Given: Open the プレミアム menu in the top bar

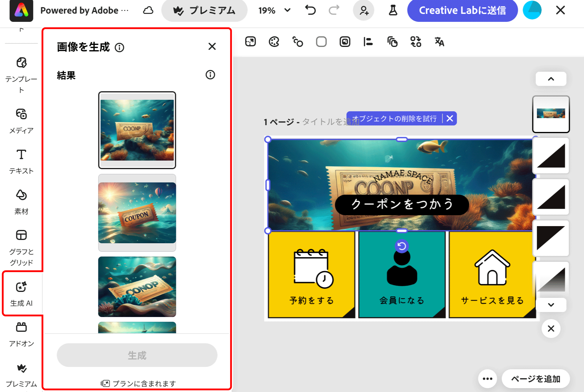Looking at the screenshot, I should (x=204, y=10).
